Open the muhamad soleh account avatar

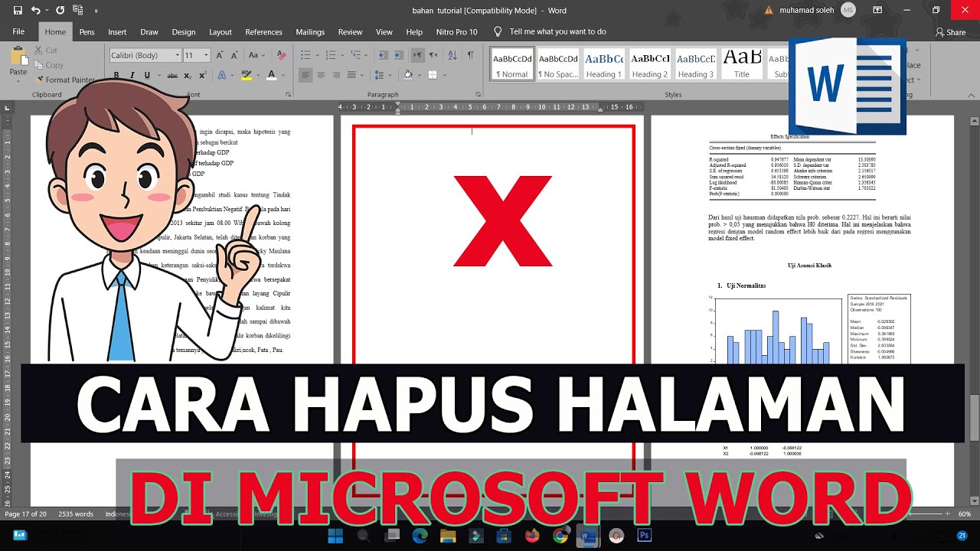click(x=848, y=10)
